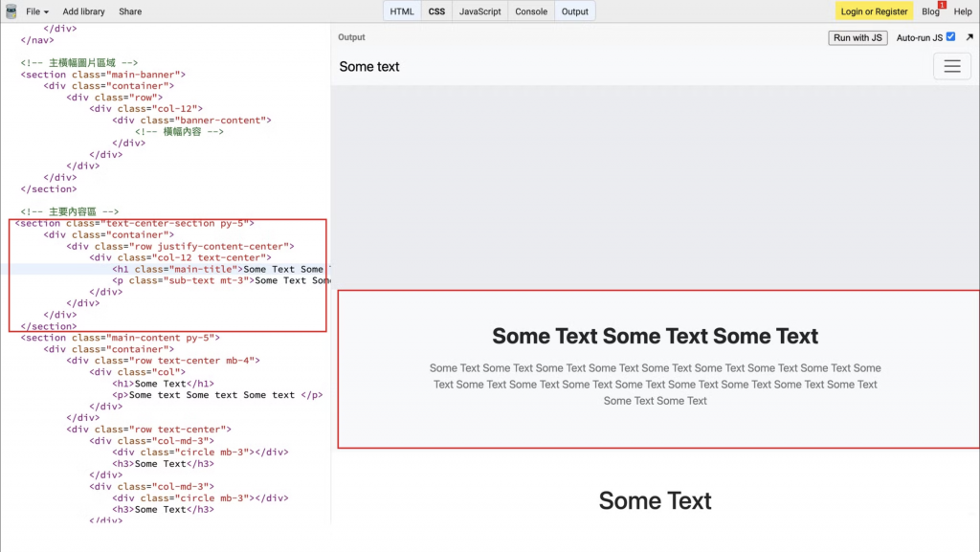Click the <h1>Some Text</h1> code line
This screenshot has height=552, width=980.
(163, 384)
